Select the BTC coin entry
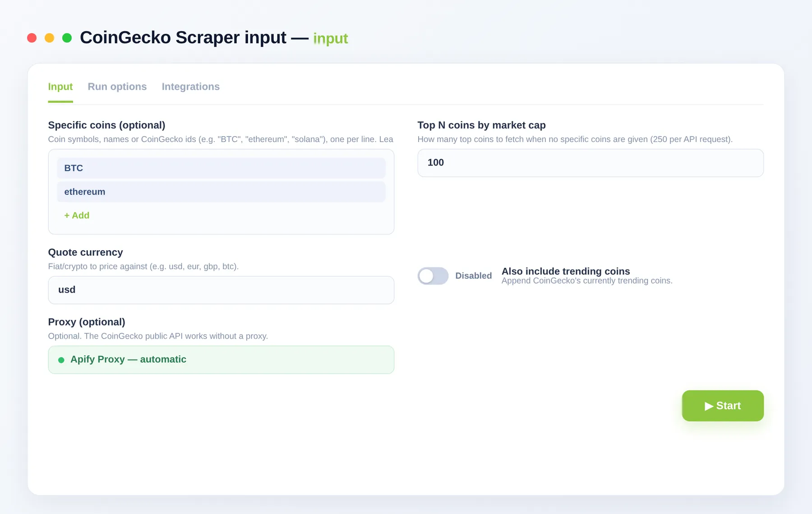 tap(221, 168)
